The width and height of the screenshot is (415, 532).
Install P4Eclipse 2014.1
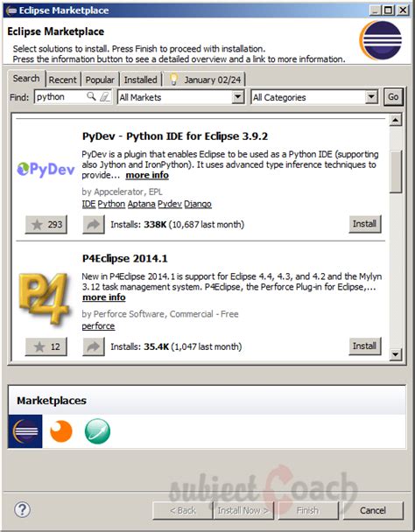pos(365,346)
